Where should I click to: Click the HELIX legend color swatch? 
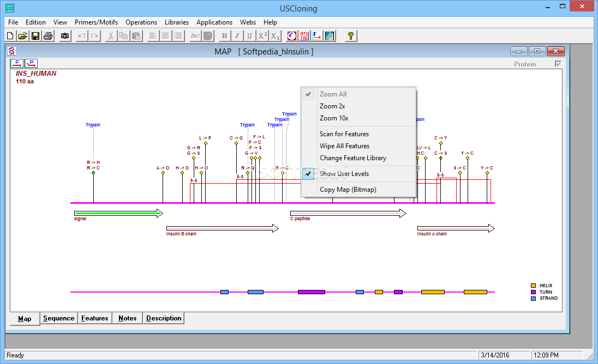(533, 286)
